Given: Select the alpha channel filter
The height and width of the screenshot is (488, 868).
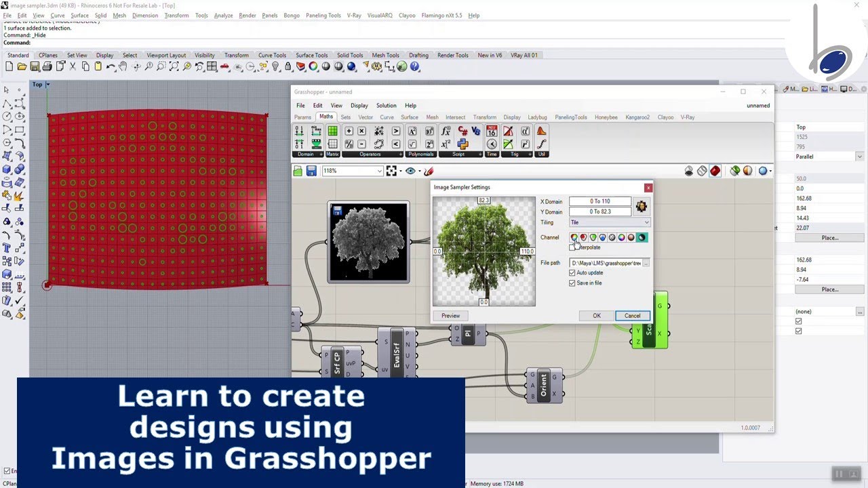Looking at the screenshot, I should (x=612, y=237).
